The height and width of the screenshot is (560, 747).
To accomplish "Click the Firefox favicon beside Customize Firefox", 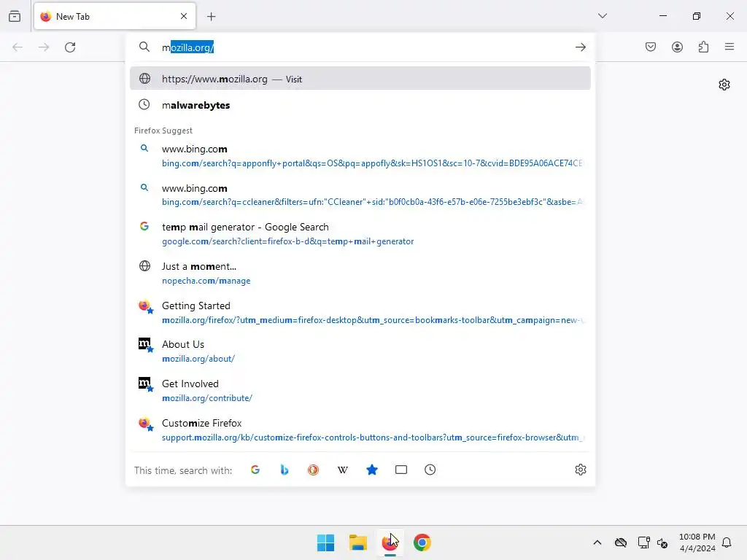I will coord(145,423).
